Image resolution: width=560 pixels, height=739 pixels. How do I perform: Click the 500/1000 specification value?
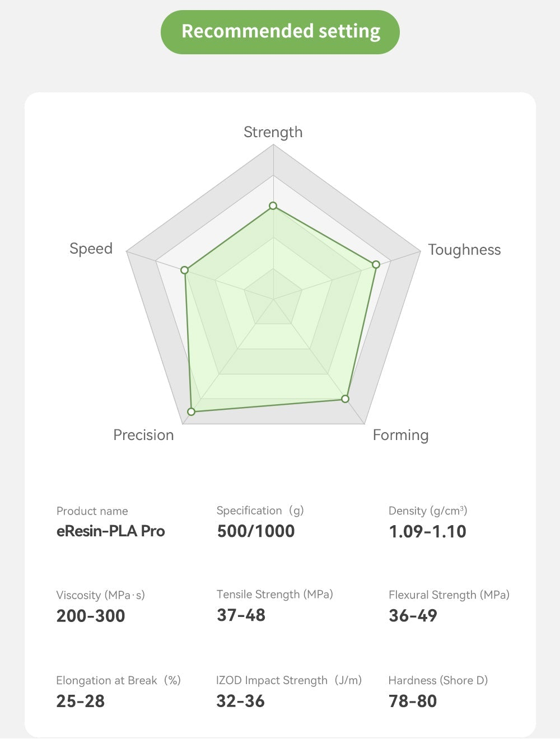point(256,531)
